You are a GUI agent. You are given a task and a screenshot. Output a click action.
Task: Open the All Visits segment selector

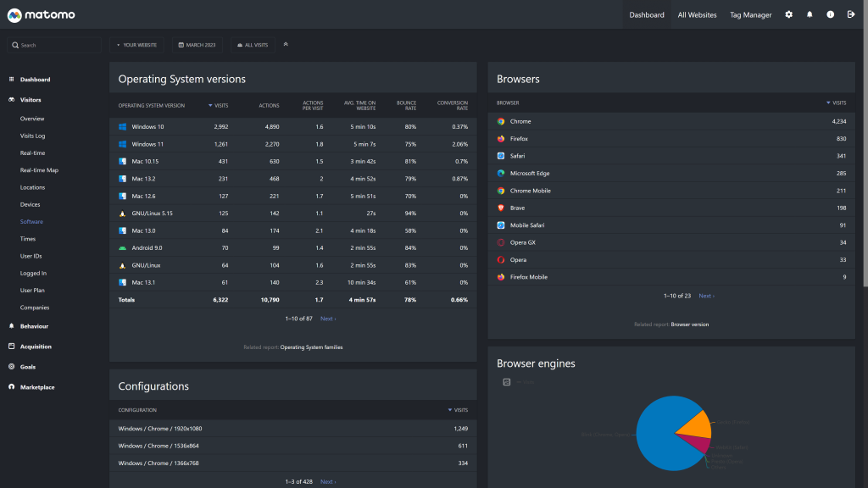(x=253, y=45)
